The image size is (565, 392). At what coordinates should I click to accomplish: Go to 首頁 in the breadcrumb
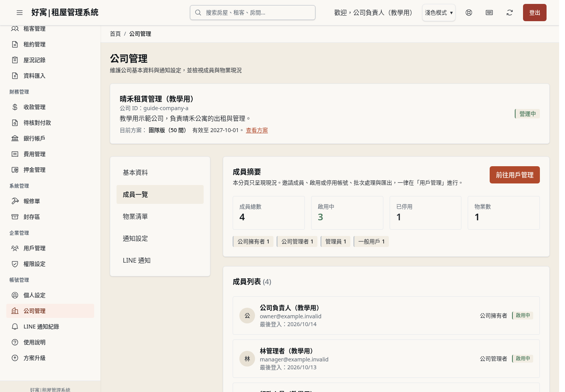pyautogui.click(x=115, y=34)
